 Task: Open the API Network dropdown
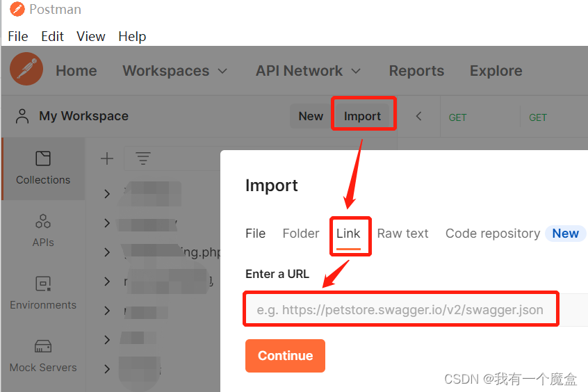(x=308, y=71)
